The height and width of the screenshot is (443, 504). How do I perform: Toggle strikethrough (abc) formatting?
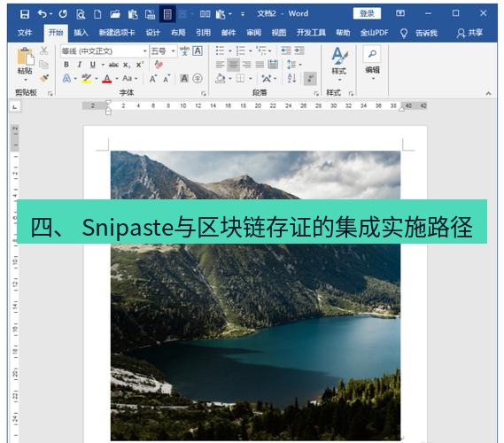click(113, 65)
